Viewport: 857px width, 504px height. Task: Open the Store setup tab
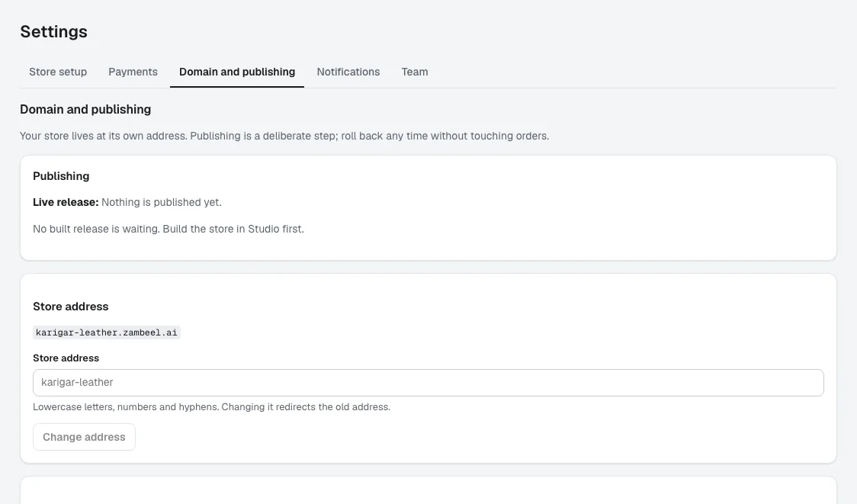point(58,72)
